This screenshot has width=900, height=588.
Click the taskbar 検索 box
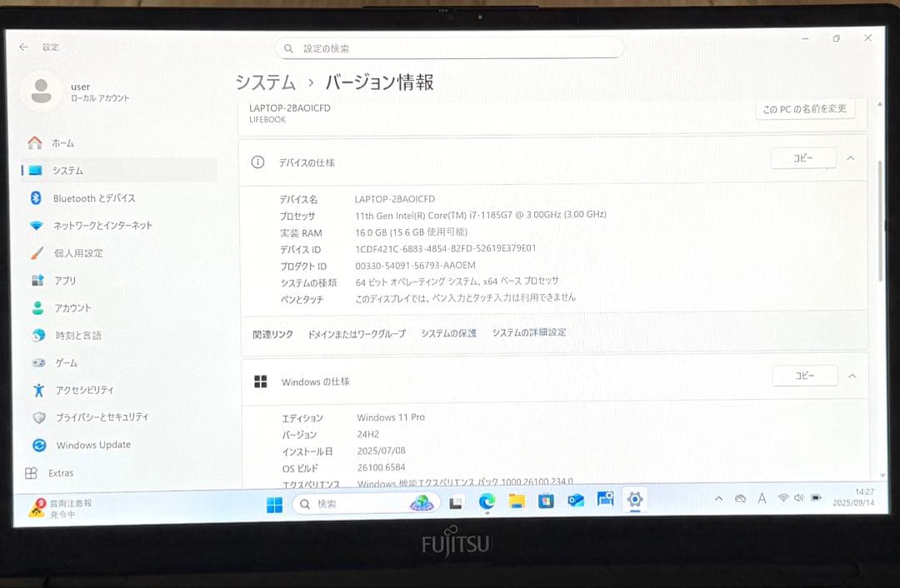click(366, 504)
